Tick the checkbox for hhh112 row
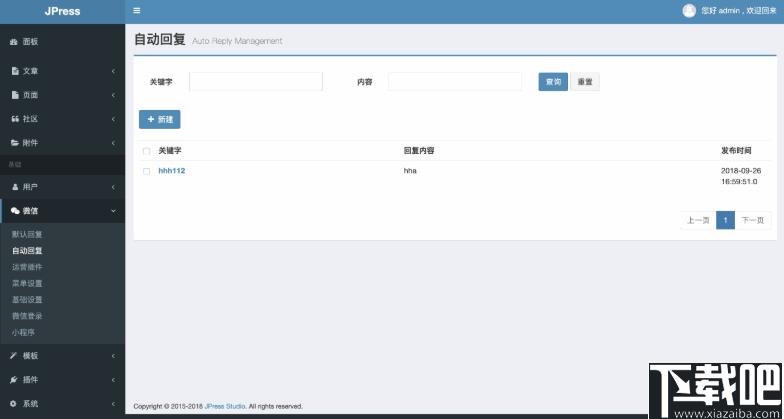 146,171
